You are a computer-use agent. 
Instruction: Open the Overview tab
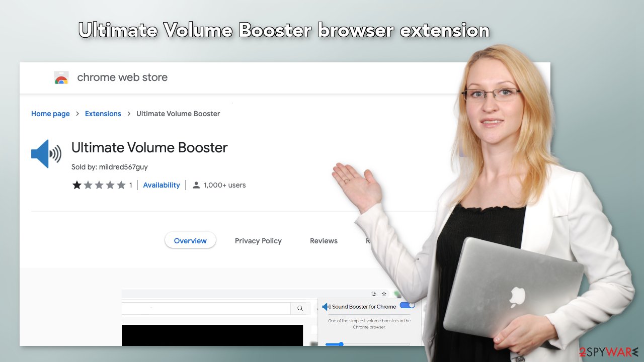(x=190, y=241)
